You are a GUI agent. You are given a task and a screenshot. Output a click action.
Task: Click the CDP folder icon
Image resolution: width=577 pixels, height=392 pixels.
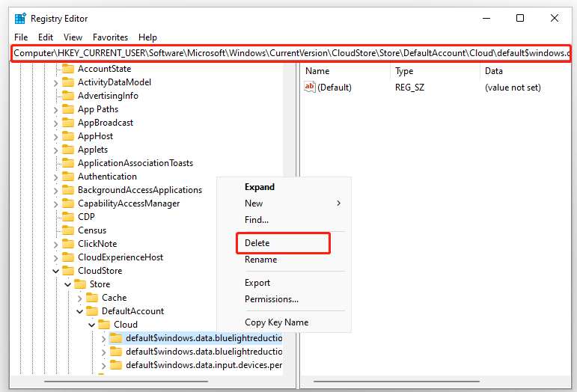pos(68,217)
